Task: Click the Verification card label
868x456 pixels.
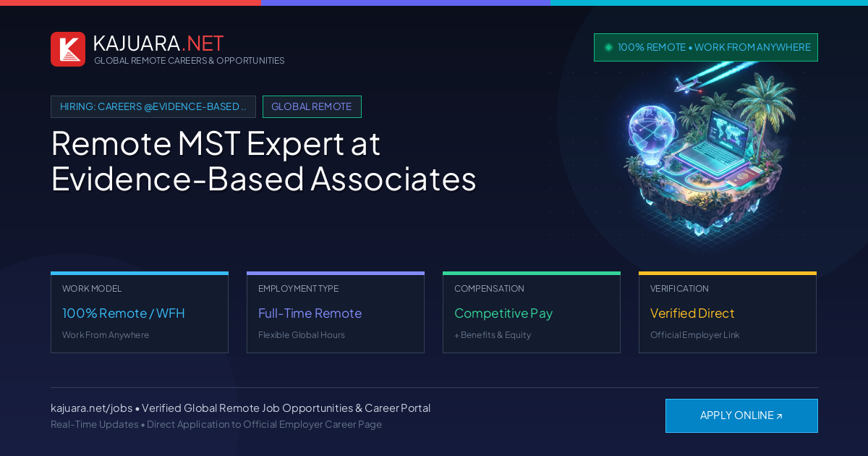Action: [x=679, y=289]
